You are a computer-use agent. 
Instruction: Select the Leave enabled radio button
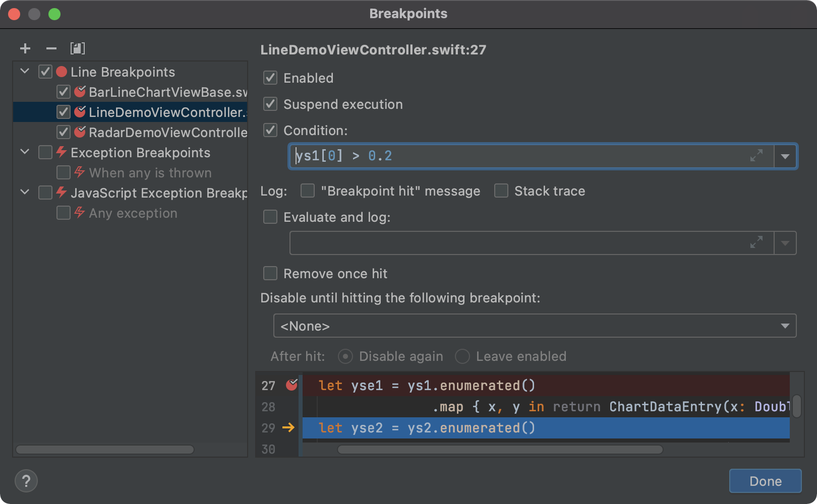(462, 356)
